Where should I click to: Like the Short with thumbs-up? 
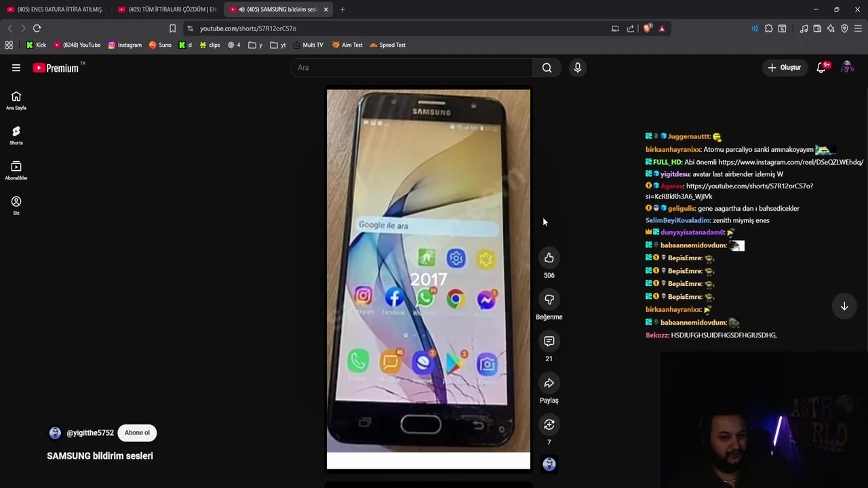549,258
